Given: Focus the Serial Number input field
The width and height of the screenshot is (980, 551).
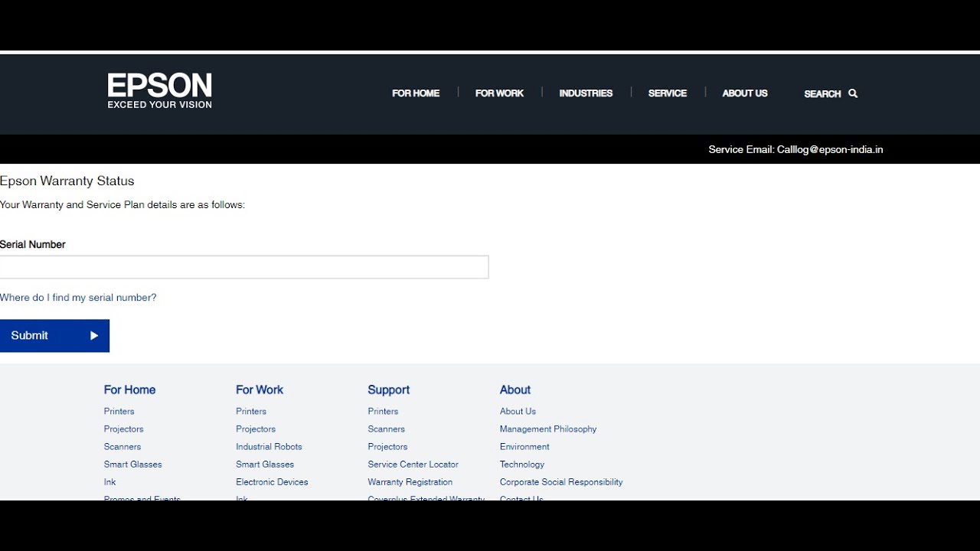Looking at the screenshot, I should click(x=244, y=267).
